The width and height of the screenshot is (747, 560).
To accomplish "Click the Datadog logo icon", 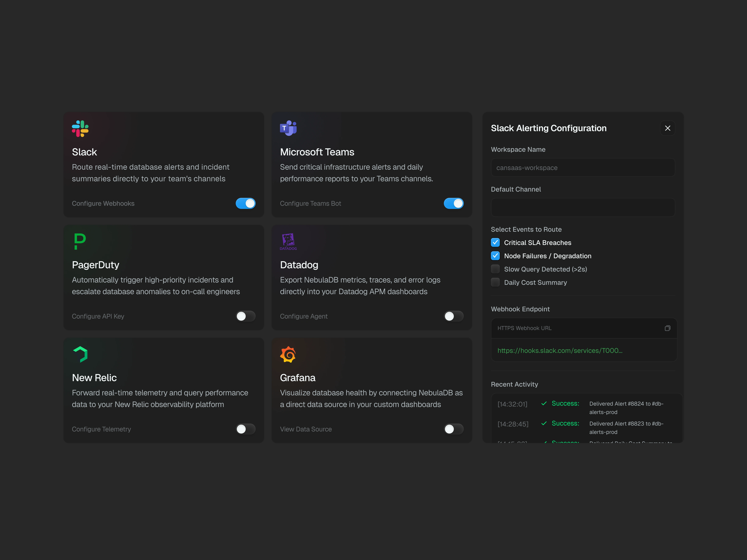I will 288,241.
